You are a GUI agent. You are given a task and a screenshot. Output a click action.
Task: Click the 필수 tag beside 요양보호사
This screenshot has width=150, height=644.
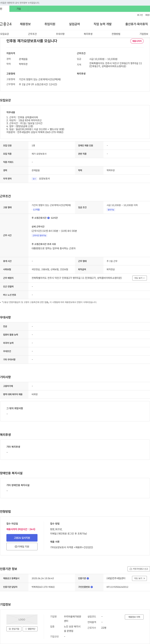pos(34,179)
